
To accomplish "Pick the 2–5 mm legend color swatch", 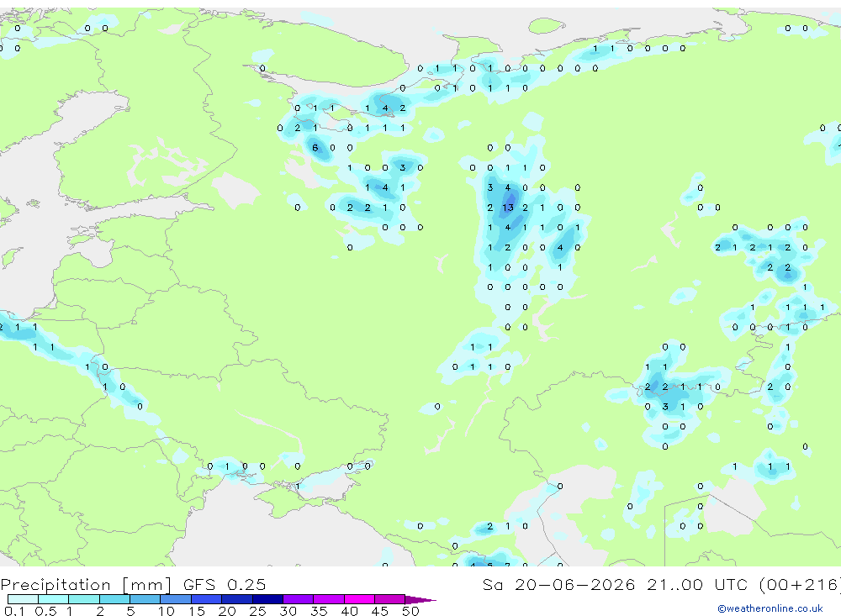I will coord(114,599).
